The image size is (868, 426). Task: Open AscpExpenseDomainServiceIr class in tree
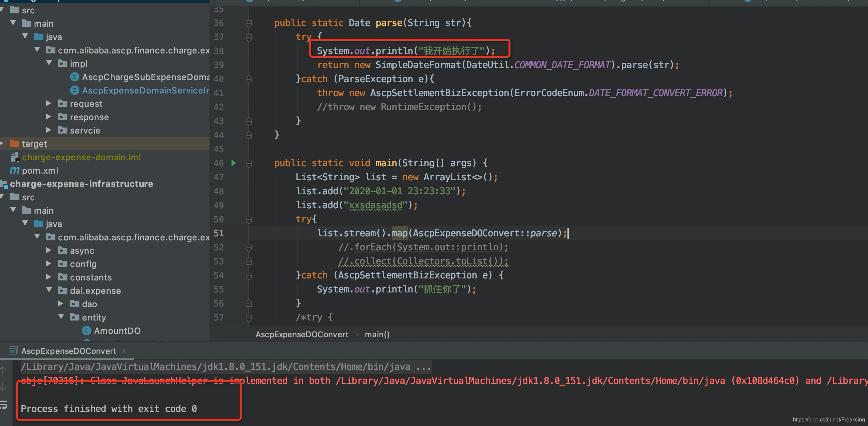(145, 90)
